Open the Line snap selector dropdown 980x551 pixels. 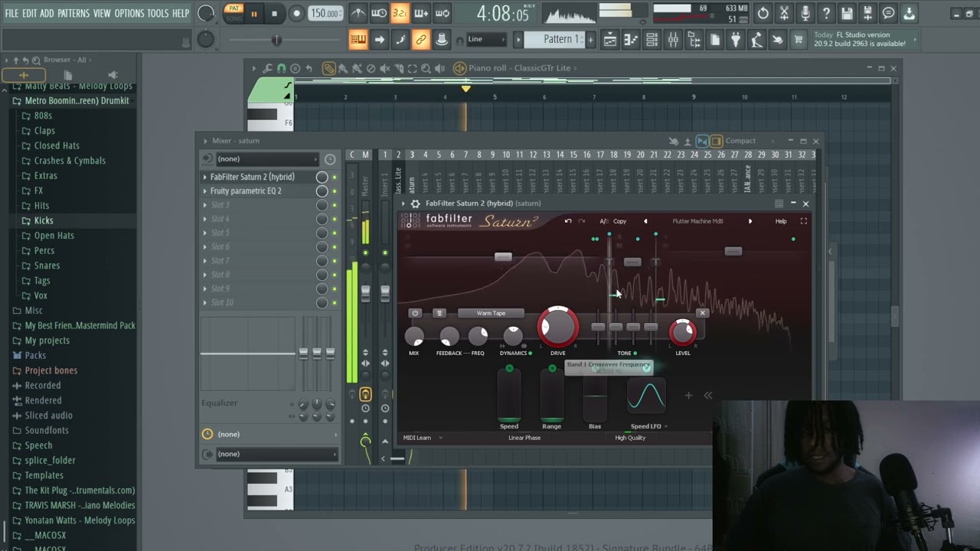[485, 39]
